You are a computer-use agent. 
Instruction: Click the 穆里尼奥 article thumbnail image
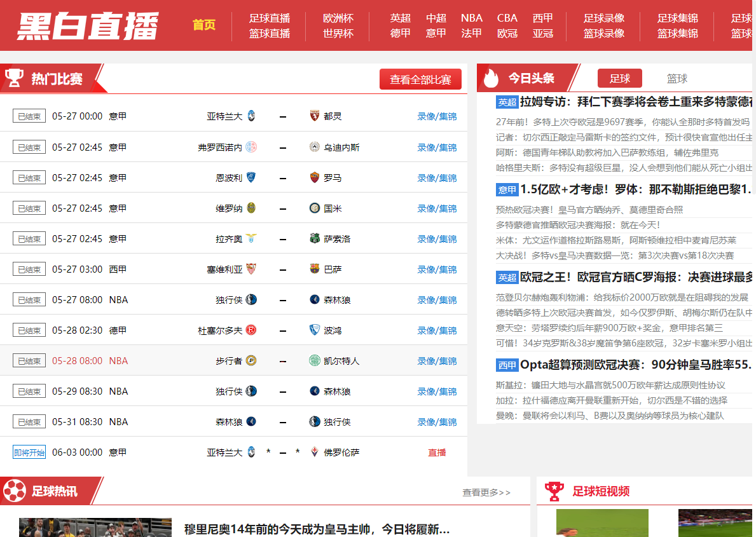[95, 527]
